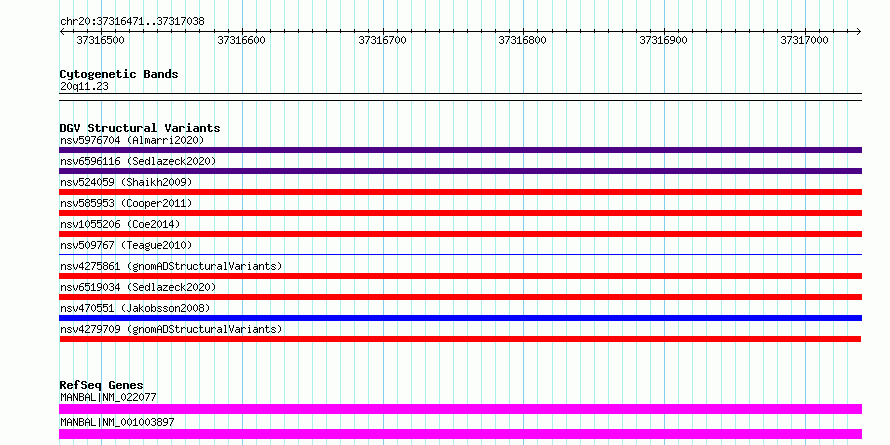Click the MANBAL|NM_022077 label

click(108, 397)
